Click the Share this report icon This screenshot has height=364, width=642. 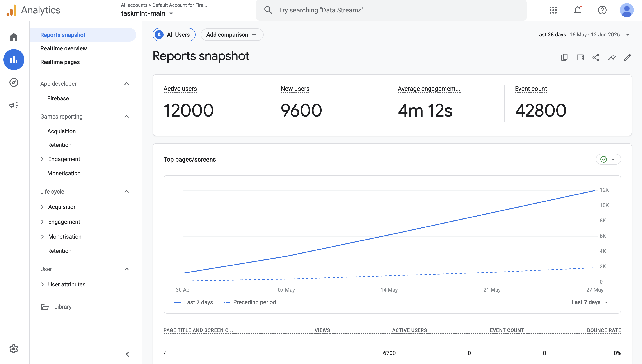click(596, 57)
